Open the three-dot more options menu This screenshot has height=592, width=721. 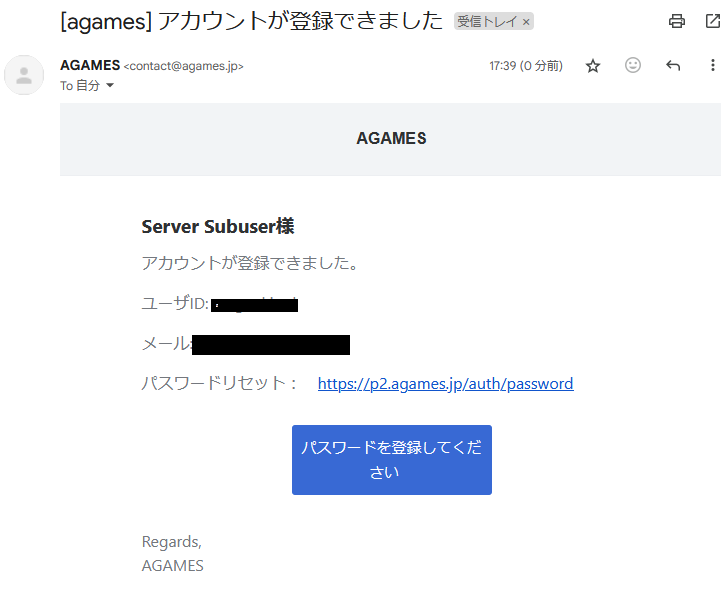click(713, 66)
